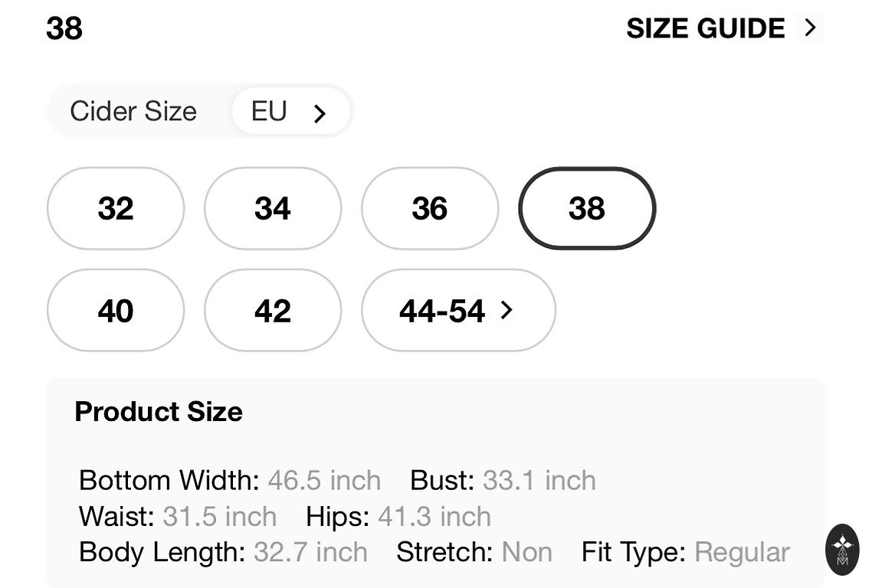
Task: Open the SIZE GUIDE link
Action: coord(705,29)
